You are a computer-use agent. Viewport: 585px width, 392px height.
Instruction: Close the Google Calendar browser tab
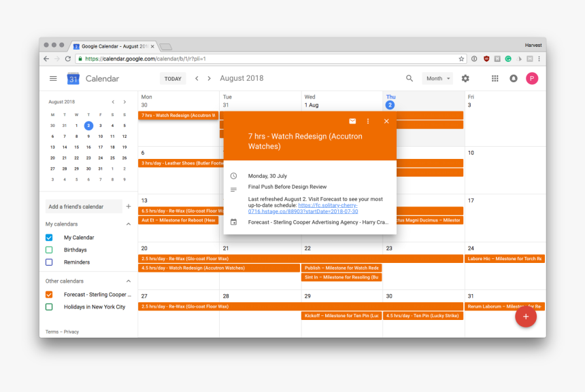pyautogui.click(x=152, y=46)
